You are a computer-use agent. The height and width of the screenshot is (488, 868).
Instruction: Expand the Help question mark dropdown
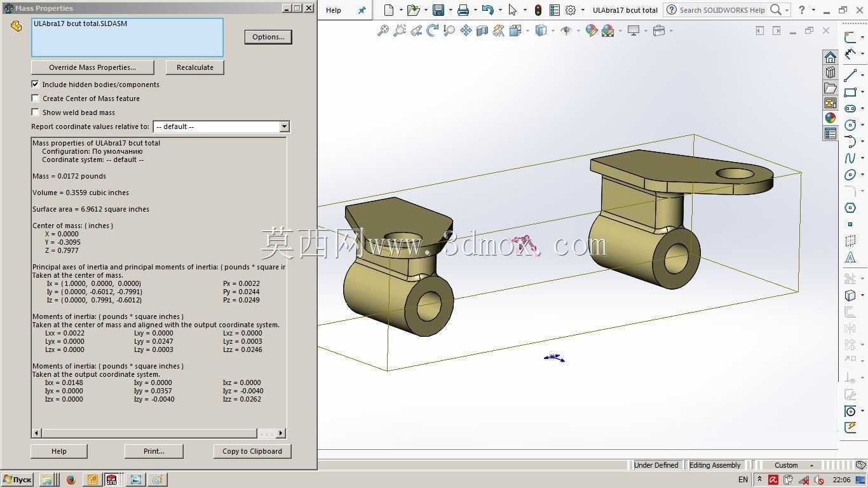click(x=813, y=10)
